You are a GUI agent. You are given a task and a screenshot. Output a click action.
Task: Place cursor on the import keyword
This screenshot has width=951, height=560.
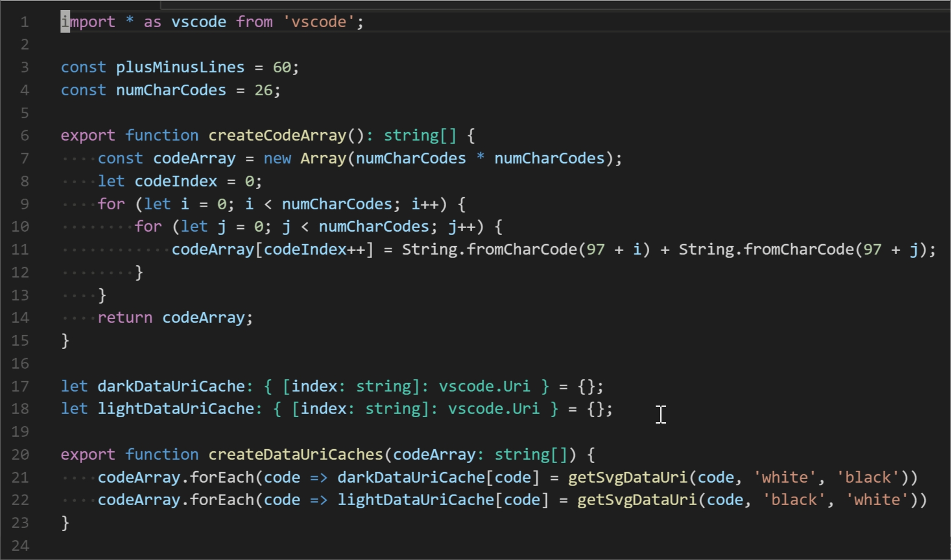(88, 22)
